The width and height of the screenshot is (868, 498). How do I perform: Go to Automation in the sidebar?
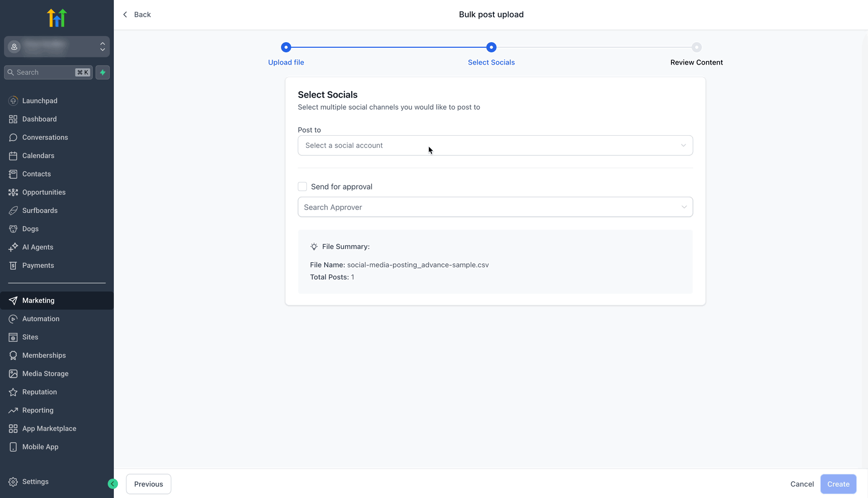coord(41,319)
